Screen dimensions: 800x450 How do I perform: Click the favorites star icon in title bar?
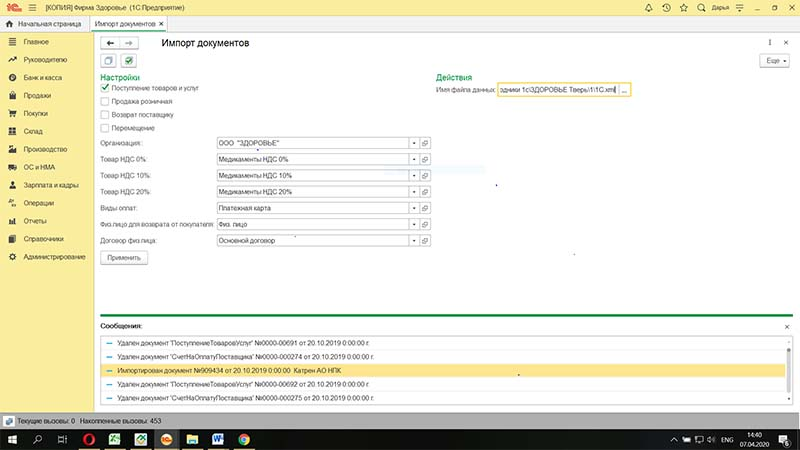tap(684, 7)
